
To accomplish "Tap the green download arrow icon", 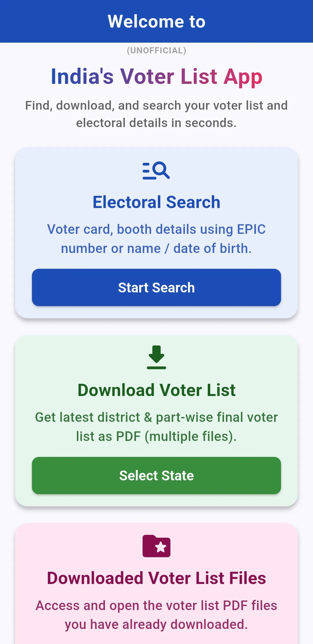I will pos(156,357).
